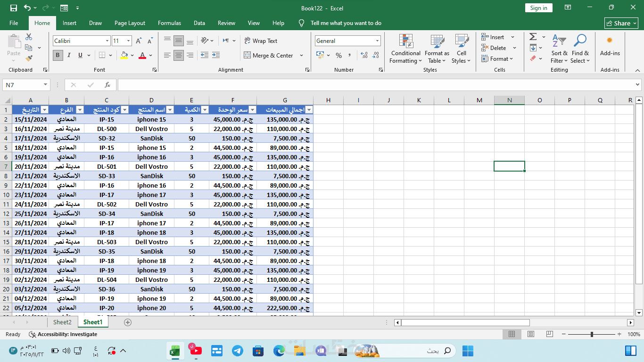The height and width of the screenshot is (362, 644).
Task: Open the Add-ins pane
Action: tap(610, 46)
